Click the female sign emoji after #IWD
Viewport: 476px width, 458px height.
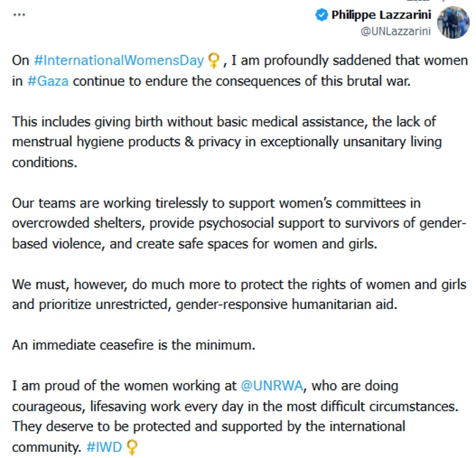tap(132, 447)
